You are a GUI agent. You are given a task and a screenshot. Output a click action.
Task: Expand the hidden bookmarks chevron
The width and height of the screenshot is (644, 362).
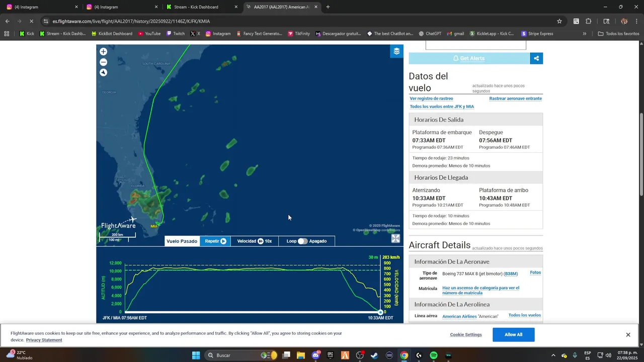(584, 34)
